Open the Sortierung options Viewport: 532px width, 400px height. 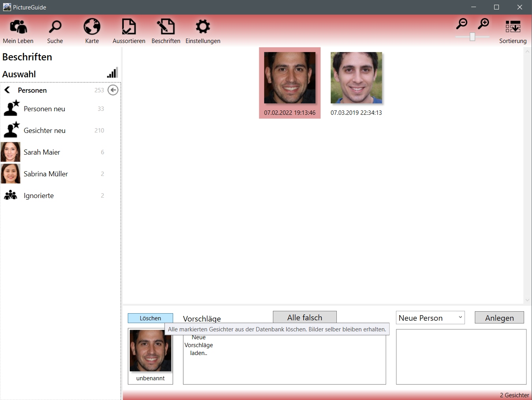coord(513,32)
